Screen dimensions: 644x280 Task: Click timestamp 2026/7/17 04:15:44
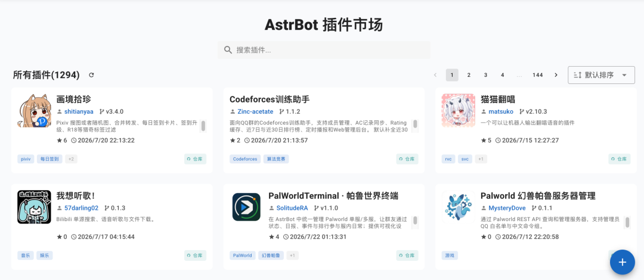(106, 237)
